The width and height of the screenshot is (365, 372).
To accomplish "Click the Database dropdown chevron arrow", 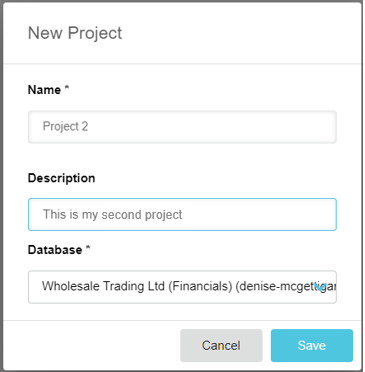I will click(321, 287).
